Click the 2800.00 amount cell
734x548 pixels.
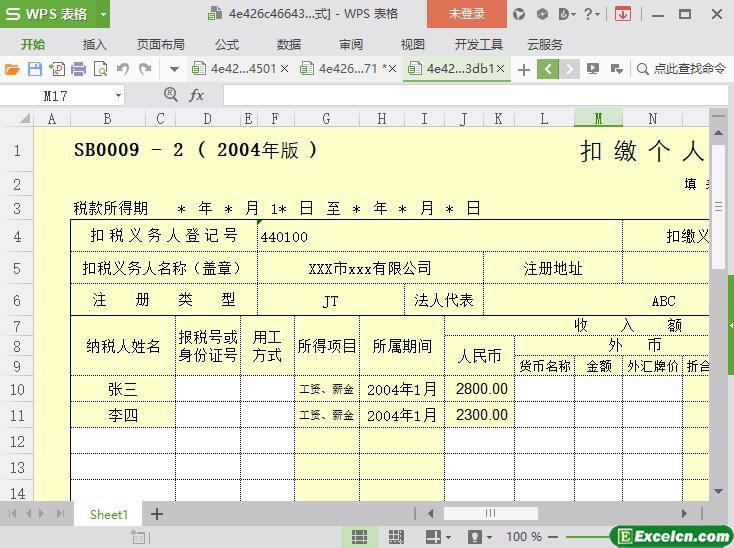[479, 389]
